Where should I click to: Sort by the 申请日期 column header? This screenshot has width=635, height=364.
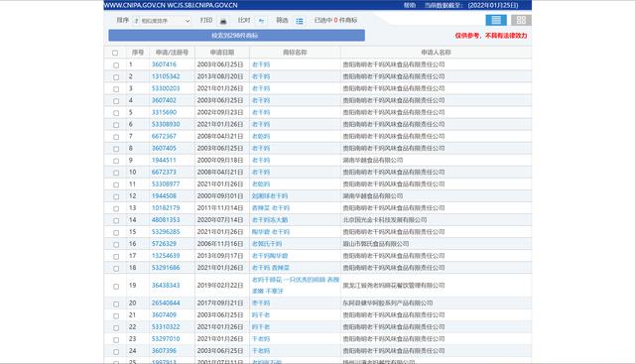[x=222, y=53]
